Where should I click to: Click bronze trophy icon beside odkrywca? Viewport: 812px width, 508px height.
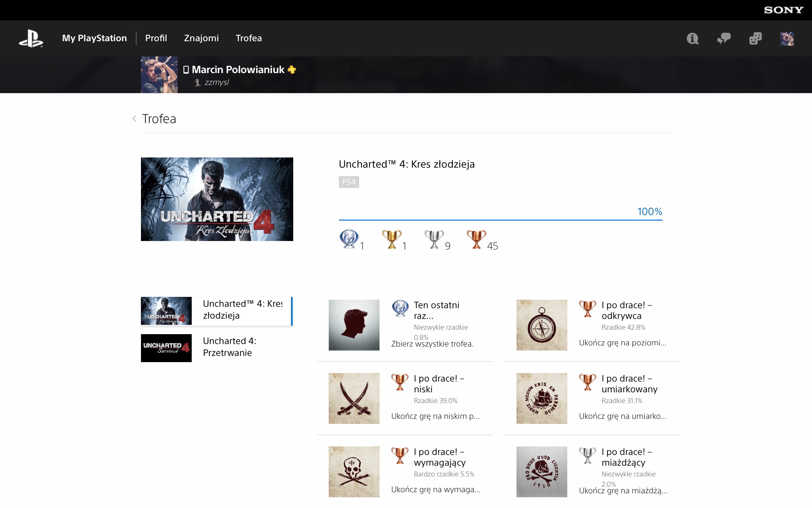pos(588,308)
